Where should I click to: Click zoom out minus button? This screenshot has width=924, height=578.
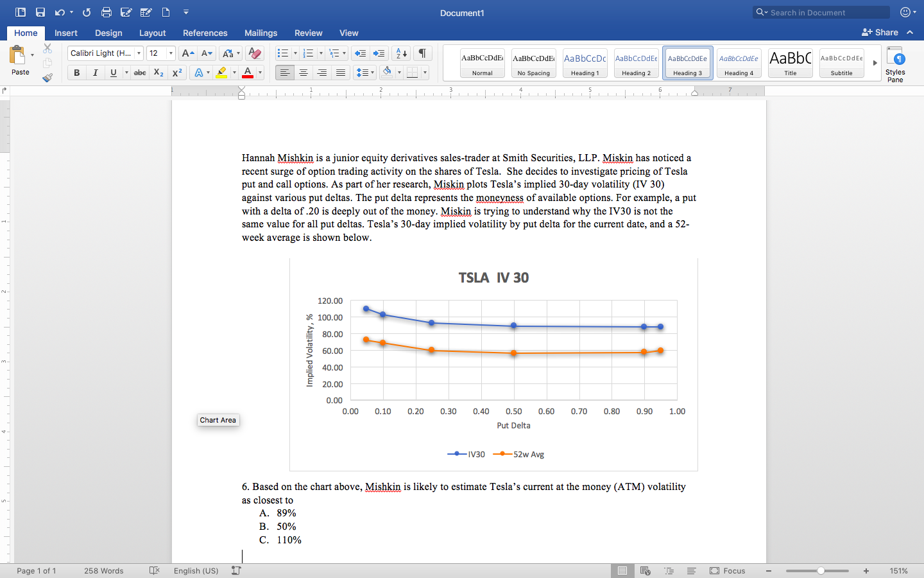click(x=769, y=570)
